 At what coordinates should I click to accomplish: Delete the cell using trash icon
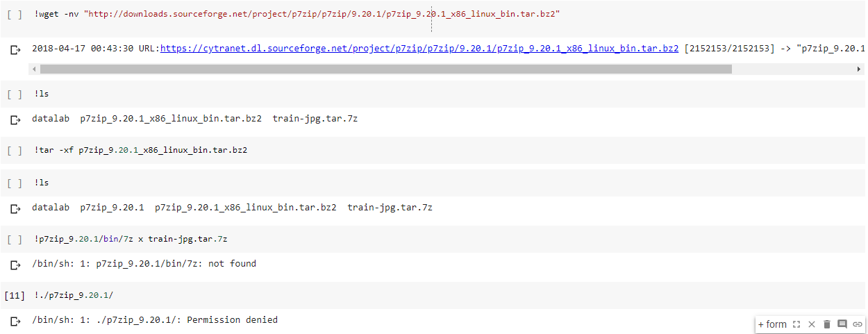[x=826, y=324]
